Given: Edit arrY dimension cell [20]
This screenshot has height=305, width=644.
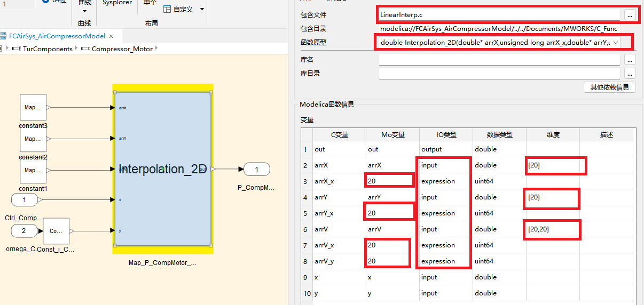Looking at the screenshot, I should tap(553, 197).
